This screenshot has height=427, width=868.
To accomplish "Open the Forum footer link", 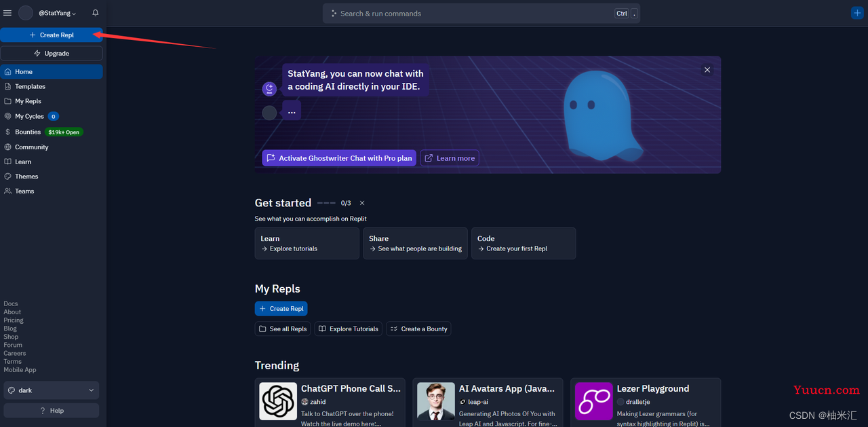I will click(13, 345).
